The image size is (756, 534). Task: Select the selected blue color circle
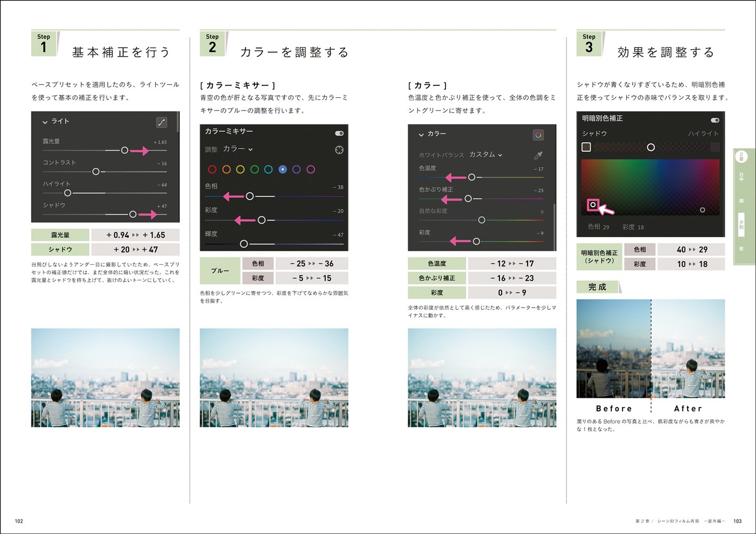click(x=282, y=169)
